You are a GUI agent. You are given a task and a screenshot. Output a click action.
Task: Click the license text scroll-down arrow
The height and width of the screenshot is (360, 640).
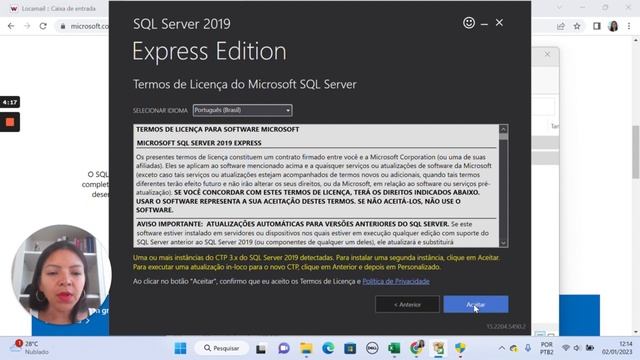[503, 243]
